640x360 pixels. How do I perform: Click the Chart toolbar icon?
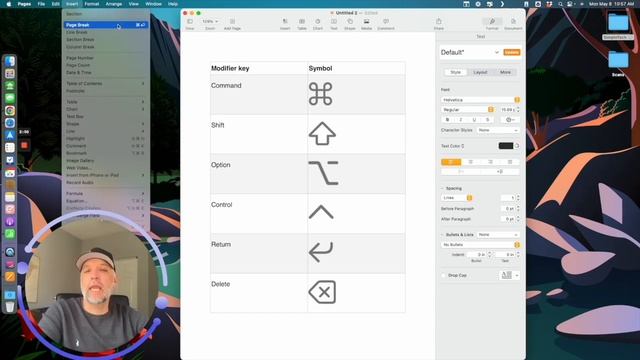318,22
